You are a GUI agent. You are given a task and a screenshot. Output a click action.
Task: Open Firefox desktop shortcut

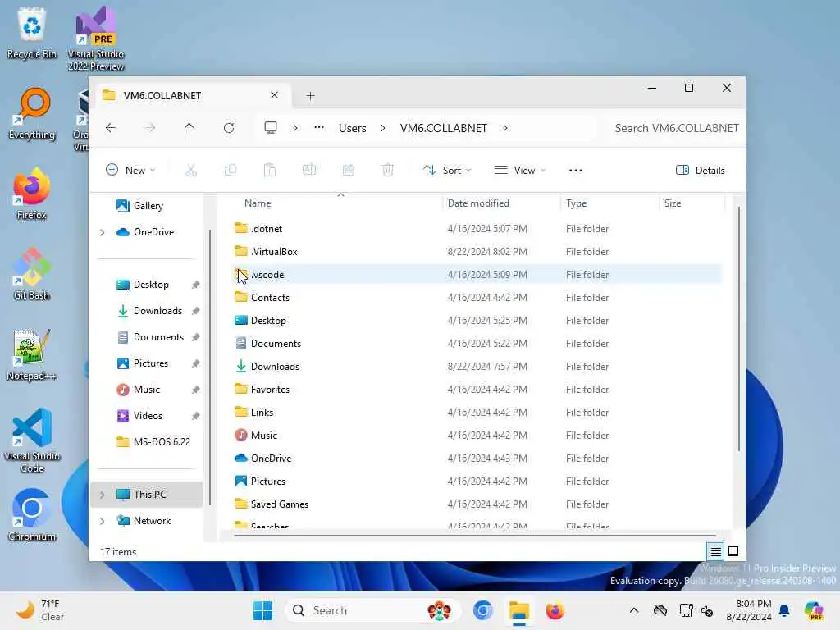tap(32, 194)
